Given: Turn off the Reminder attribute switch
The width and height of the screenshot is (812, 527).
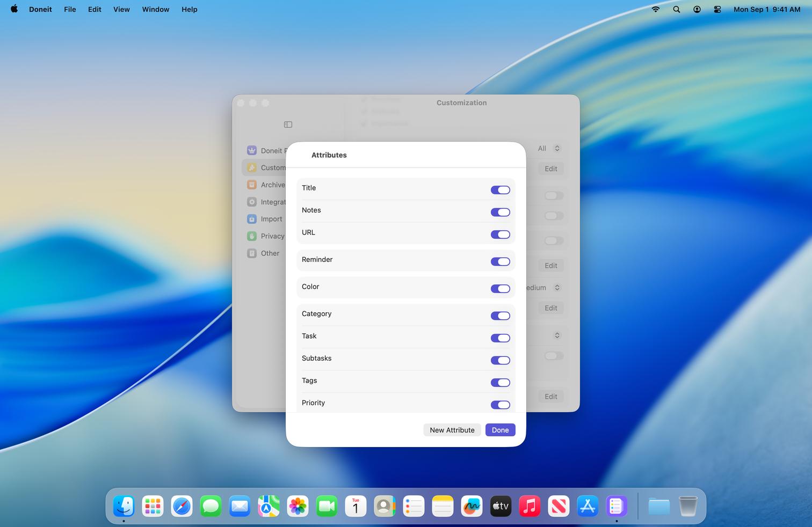Looking at the screenshot, I should point(500,262).
